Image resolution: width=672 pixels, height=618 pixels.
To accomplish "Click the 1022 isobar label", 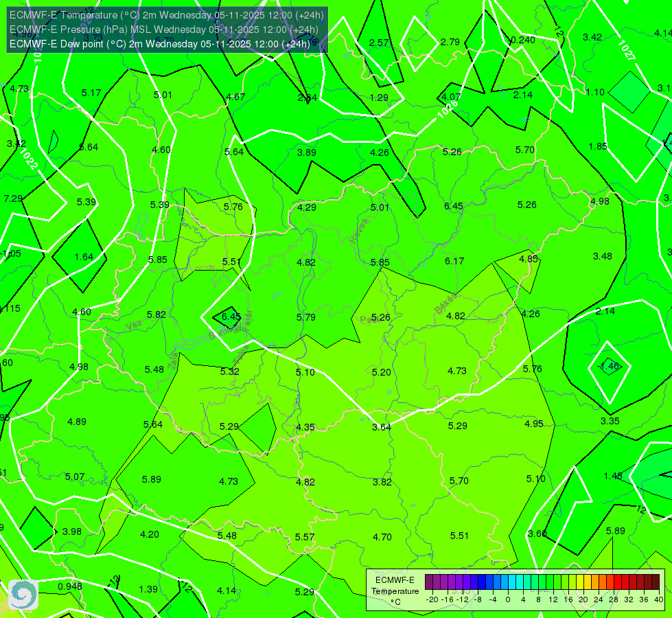I will coord(29,159).
